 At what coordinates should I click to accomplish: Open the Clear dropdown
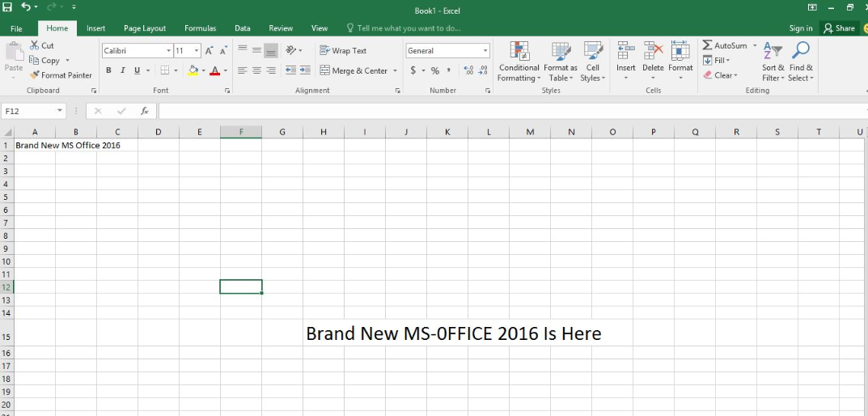click(720, 74)
